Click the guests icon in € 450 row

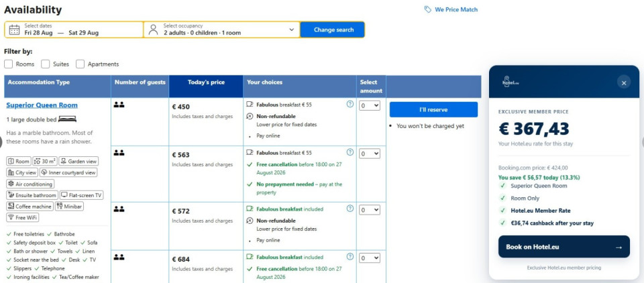(x=119, y=105)
